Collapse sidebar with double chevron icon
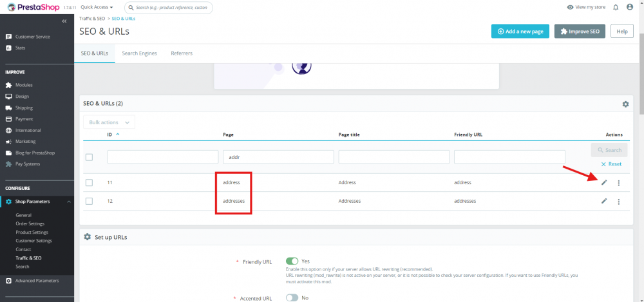 click(x=64, y=21)
